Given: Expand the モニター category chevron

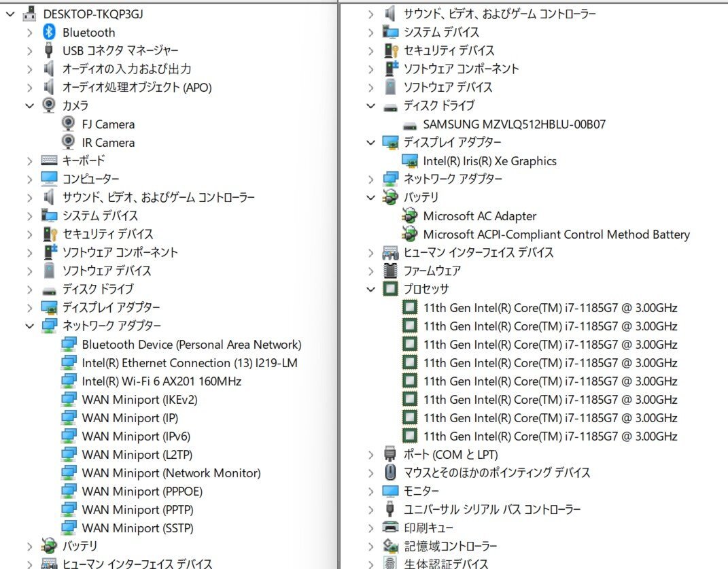Looking at the screenshot, I should pos(371,491).
